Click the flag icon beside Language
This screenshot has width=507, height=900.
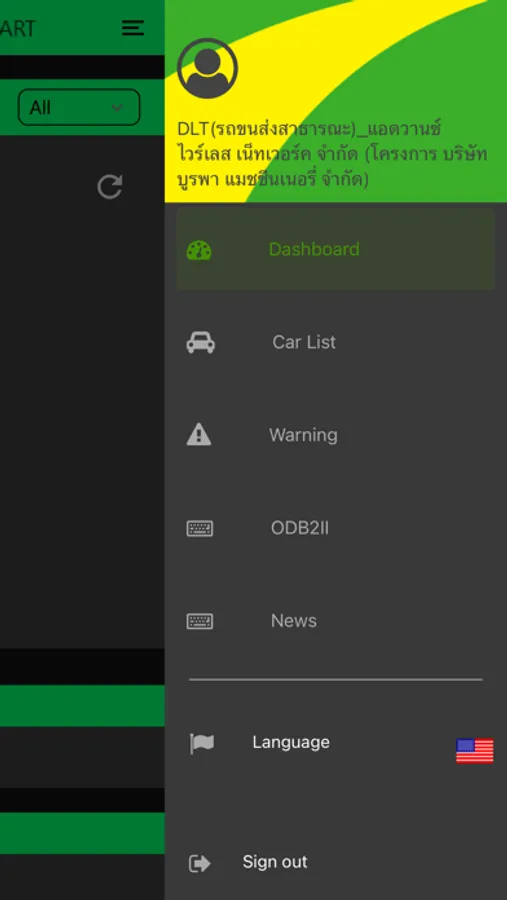[x=202, y=743]
